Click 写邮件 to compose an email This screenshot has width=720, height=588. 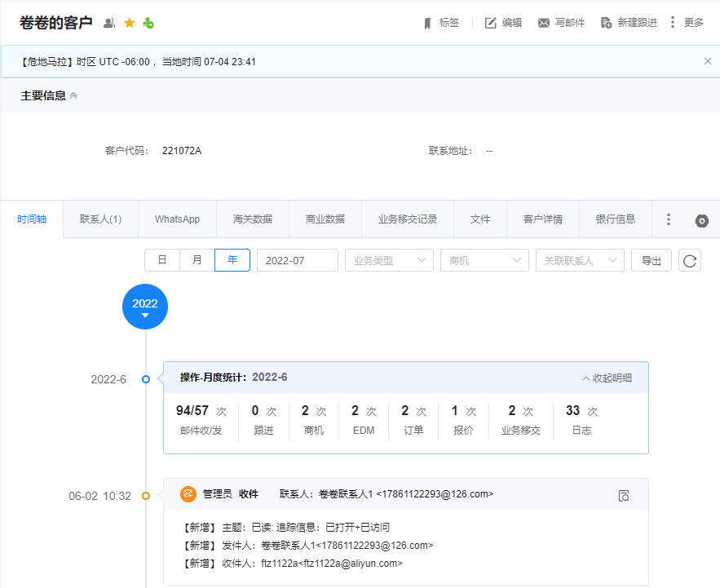pos(562,23)
